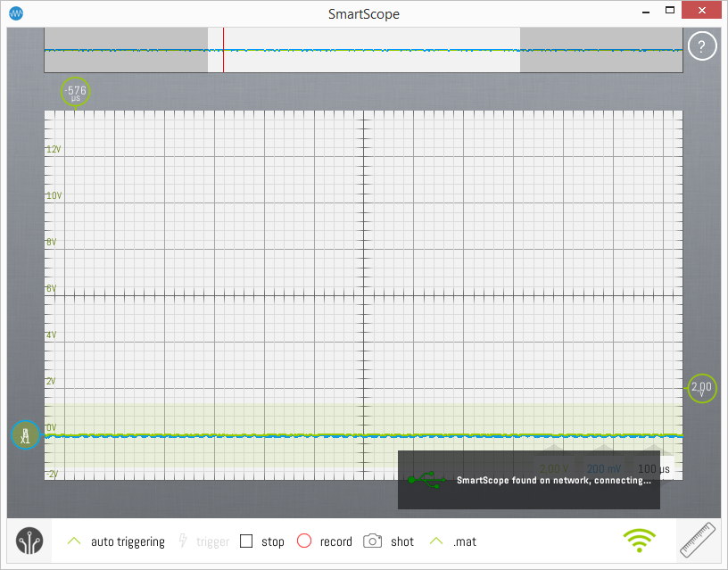Expand the .mat file format chevron
Viewport: 728px width, 570px height.
point(436,541)
